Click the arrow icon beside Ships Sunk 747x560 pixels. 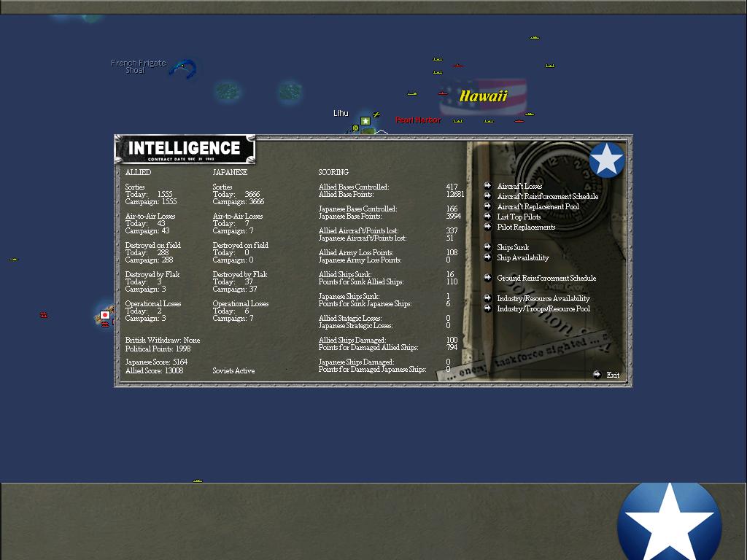(487, 246)
